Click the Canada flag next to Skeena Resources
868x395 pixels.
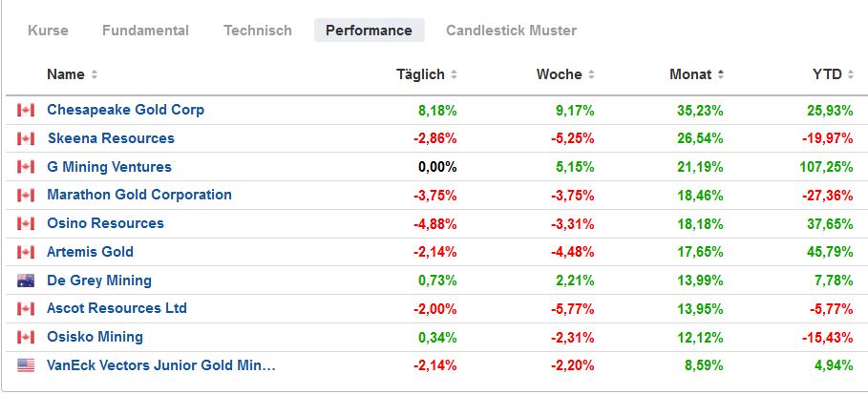(x=25, y=138)
